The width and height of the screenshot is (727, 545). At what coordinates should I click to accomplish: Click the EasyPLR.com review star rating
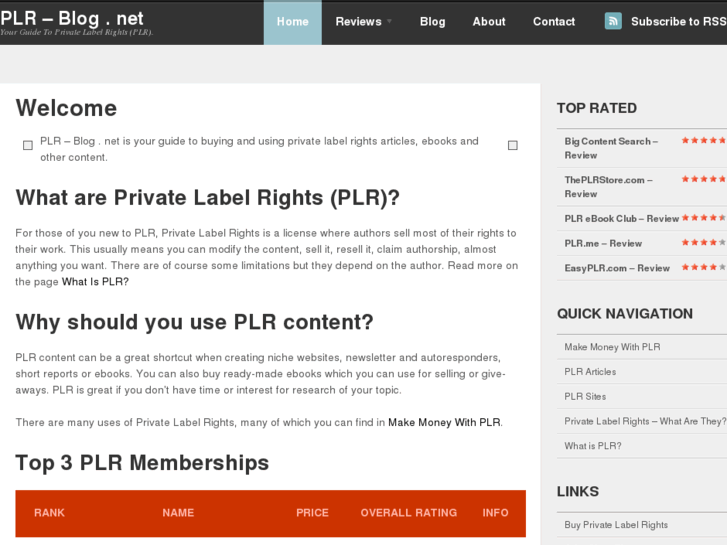(704, 267)
